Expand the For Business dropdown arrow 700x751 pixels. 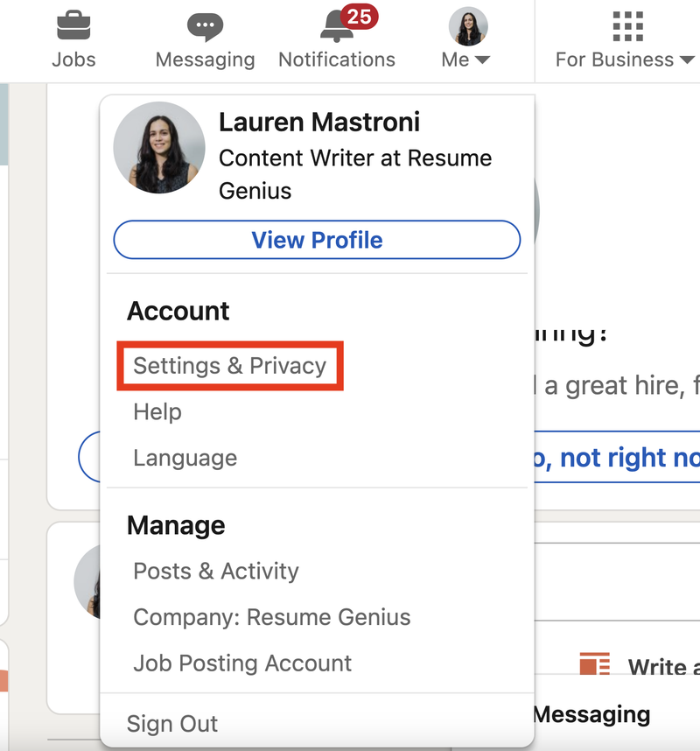tap(687, 60)
